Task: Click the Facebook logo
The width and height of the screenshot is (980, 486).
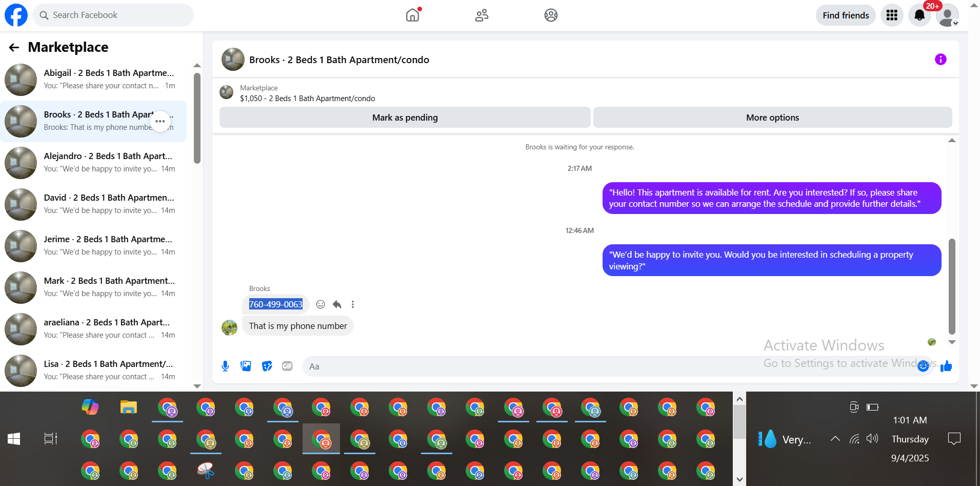Action: [16, 15]
